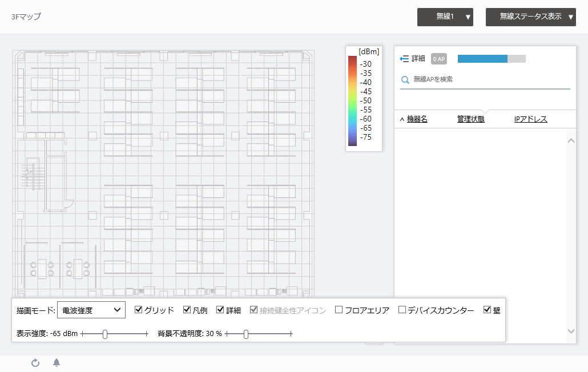
Task: Click the 0 AP badge
Action: point(439,59)
